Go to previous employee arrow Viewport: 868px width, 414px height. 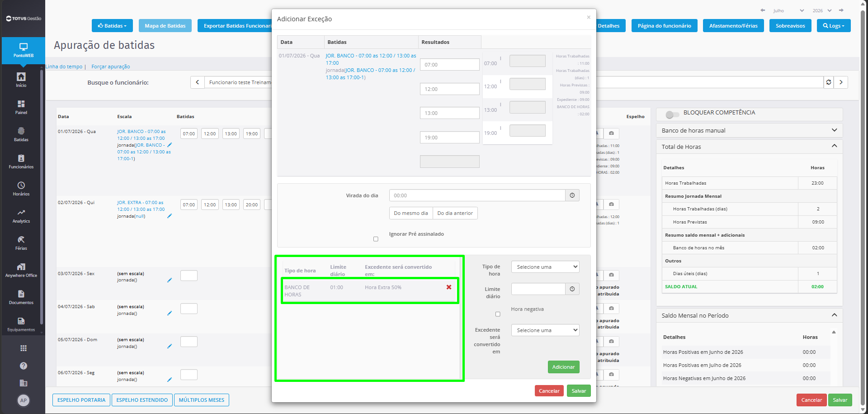click(198, 82)
